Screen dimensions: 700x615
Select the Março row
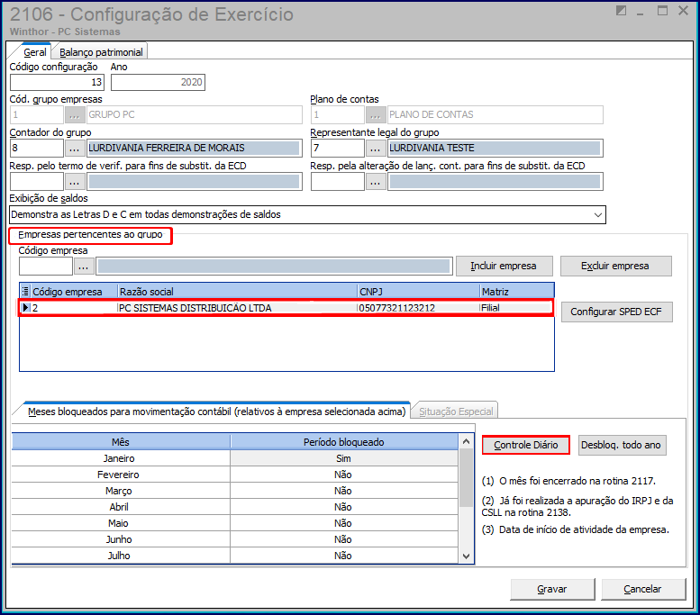pyautogui.click(x=235, y=491)
